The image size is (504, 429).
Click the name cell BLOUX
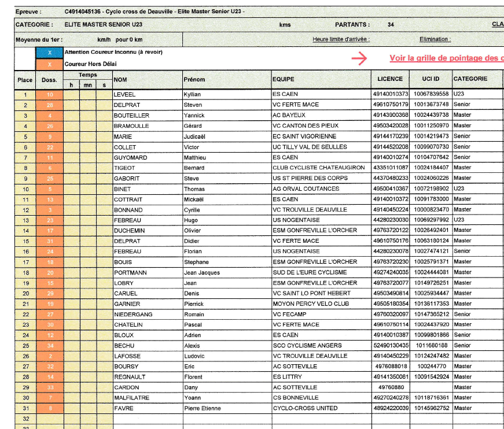(148, 335)
